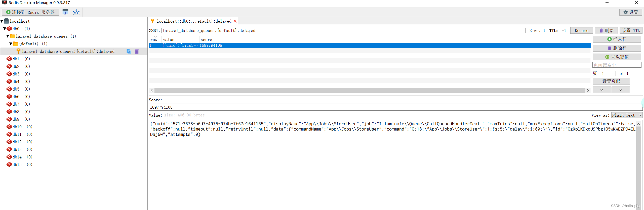Click Connect to Redis server button

[30, 12]
